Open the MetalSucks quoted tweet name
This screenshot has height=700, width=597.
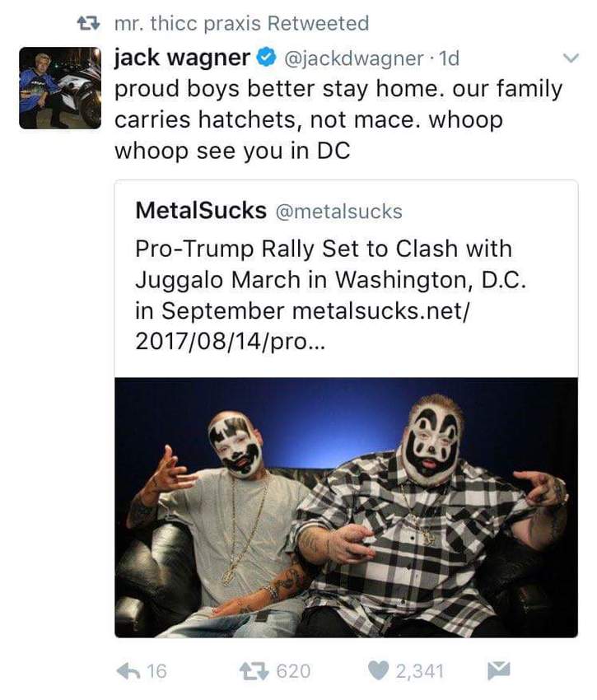pyautogui.click(x=201, y=210)
